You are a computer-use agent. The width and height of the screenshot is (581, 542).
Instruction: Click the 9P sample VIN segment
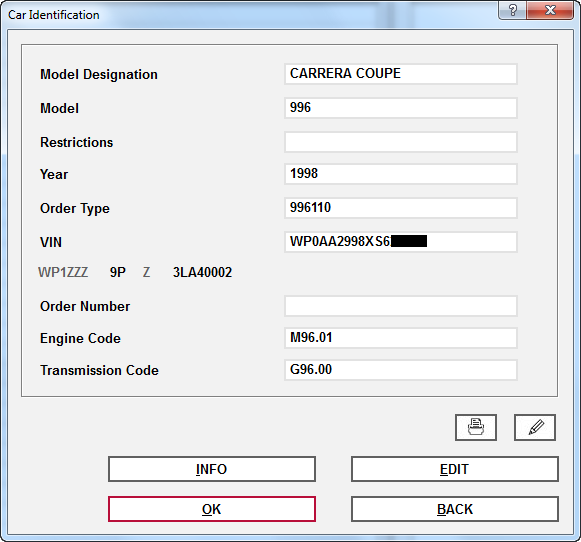pos(118,272)
